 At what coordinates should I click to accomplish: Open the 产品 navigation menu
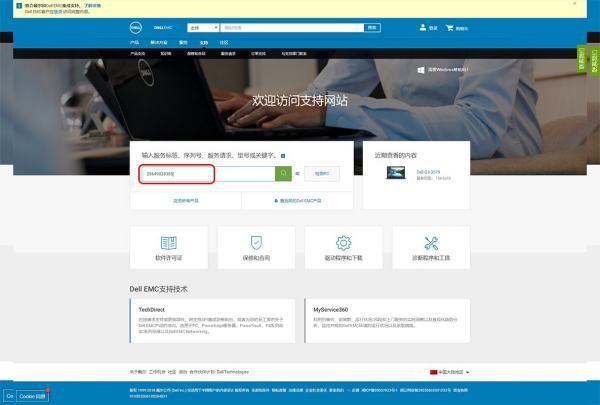(134, 42)
